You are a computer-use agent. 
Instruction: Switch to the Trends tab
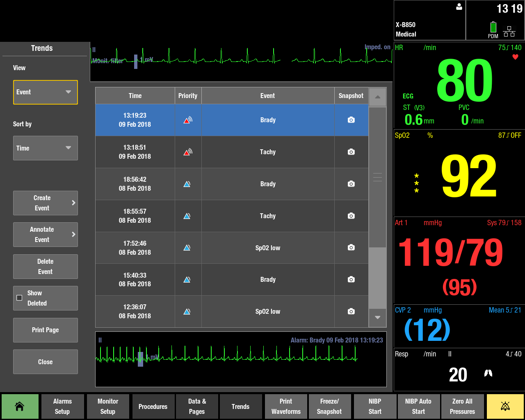point(240,406)
